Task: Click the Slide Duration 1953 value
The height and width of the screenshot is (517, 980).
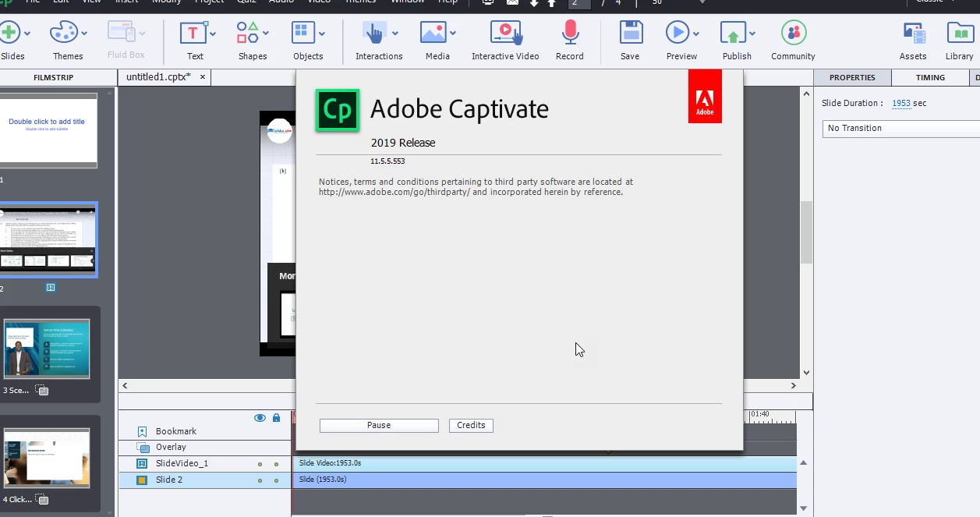Action: click(x=901, y=103)
